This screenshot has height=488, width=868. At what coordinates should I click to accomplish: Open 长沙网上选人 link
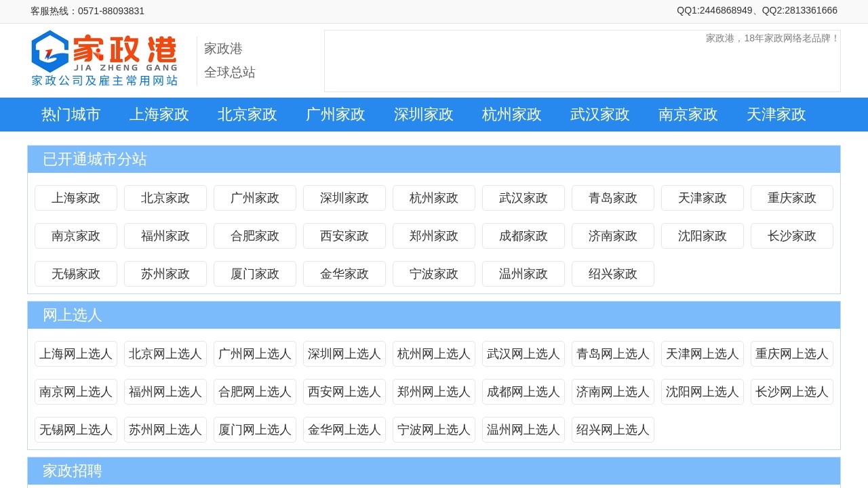coord(792,392)
